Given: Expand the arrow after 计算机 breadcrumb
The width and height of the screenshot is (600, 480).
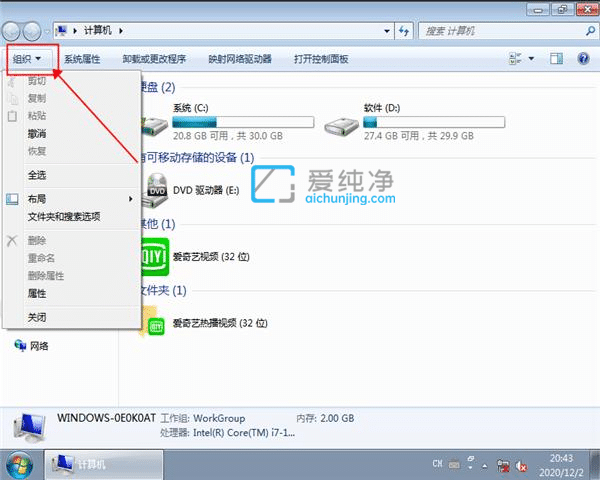Looking at the screenshot, I should 121,31.
